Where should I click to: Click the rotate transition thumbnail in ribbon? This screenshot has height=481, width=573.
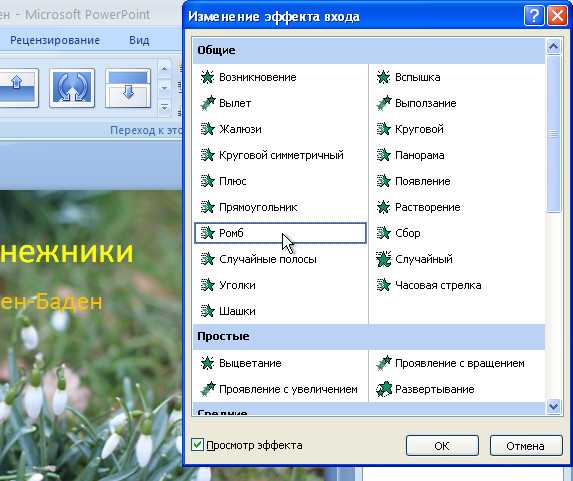[72, 88]
